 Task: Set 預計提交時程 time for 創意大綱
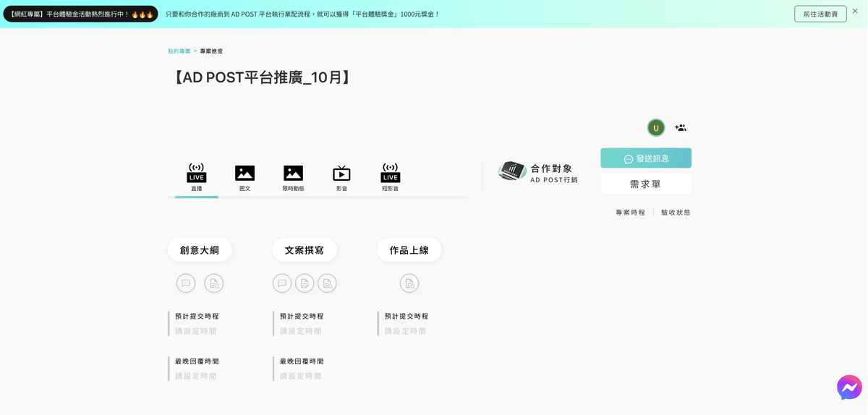(196, 331)
